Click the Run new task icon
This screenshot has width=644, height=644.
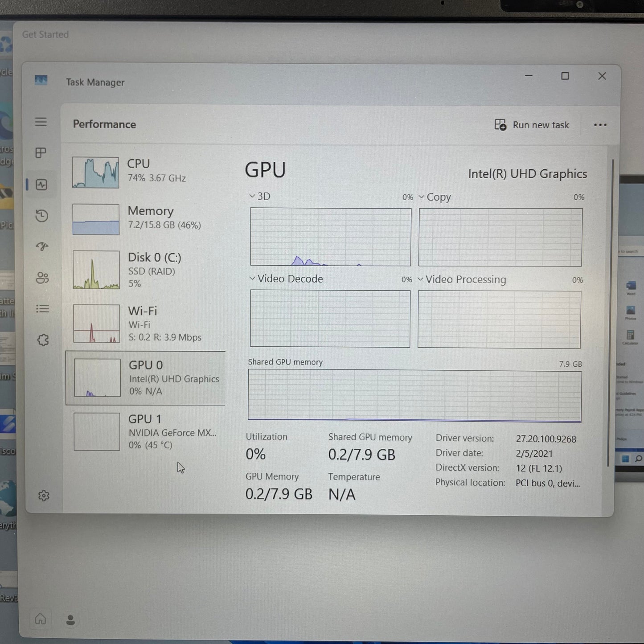tap(500, 125)
